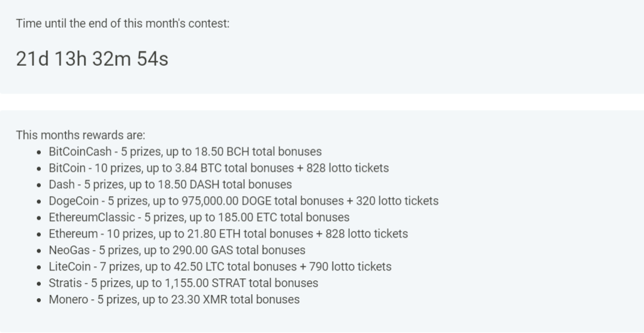
Task: Click the DogeCoin 975,000.00 DOGE entry
Action: (244, 201)
